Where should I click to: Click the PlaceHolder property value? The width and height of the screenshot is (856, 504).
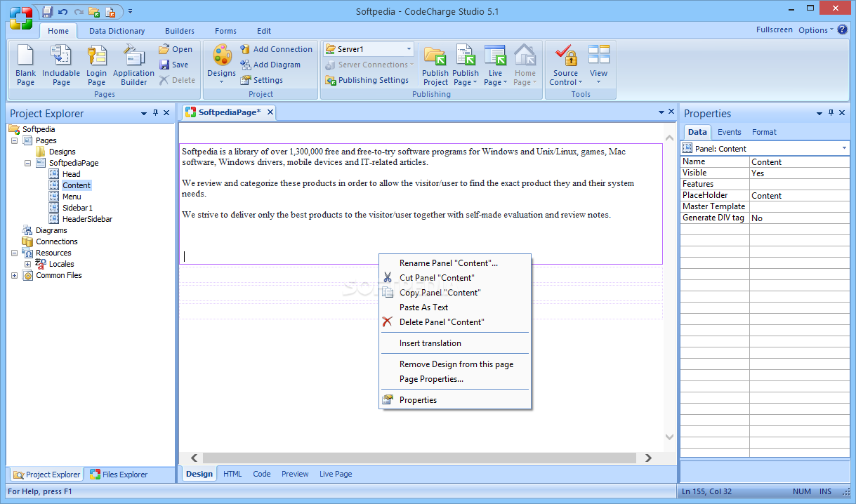(799, 195)
